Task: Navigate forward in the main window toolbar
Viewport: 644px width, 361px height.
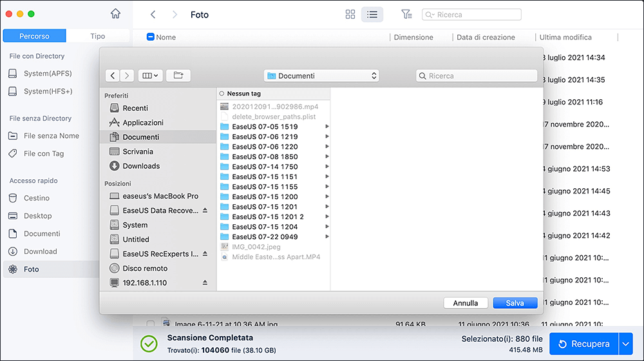Action: point(175,14)
